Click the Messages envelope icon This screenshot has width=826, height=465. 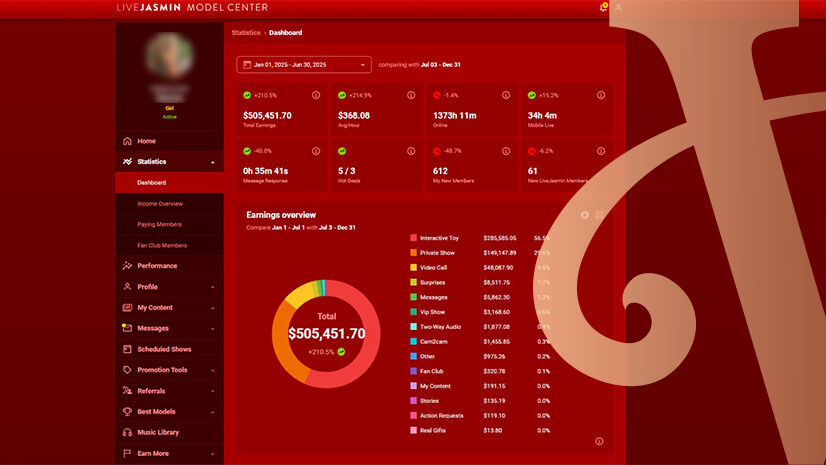127,328
